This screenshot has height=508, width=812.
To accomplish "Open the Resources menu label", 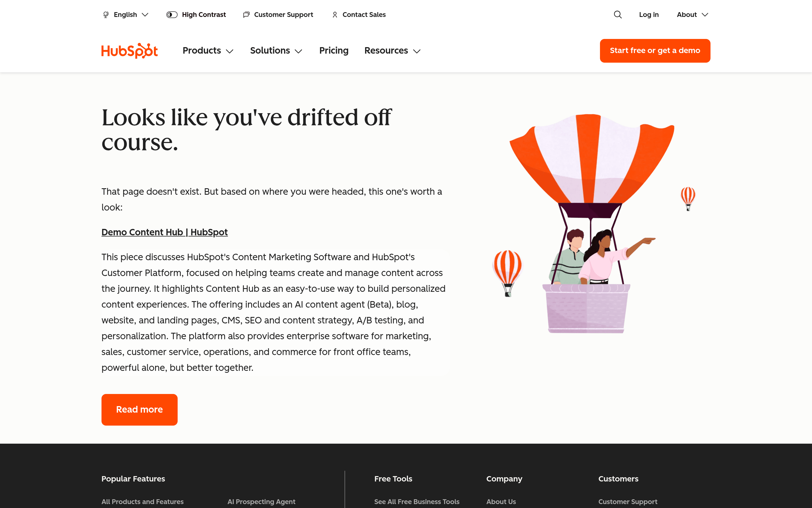I will coord(386,51).
